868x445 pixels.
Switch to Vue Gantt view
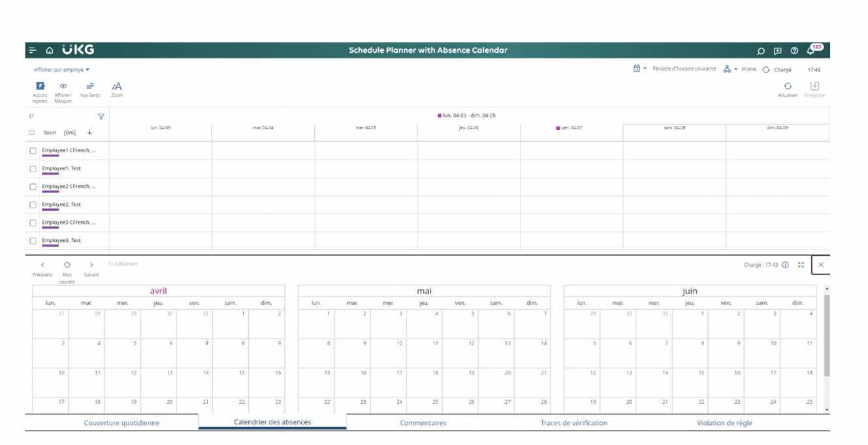[90, 87]
